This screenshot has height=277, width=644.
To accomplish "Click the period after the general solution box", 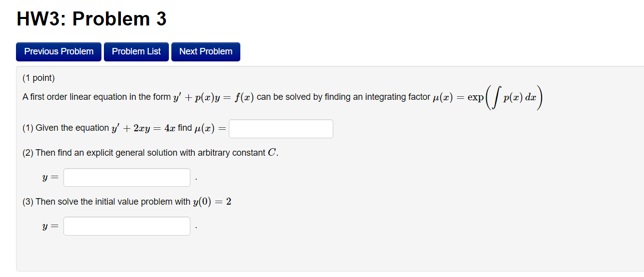I will click(x=196, y=180).
